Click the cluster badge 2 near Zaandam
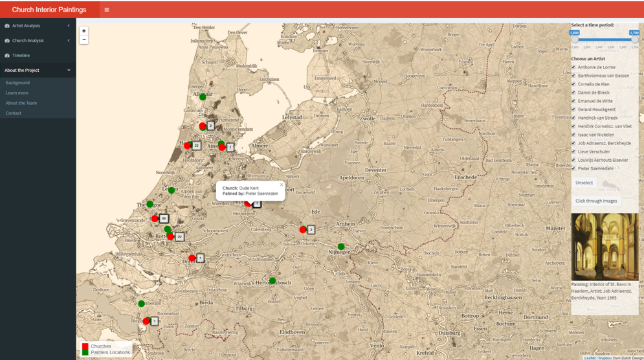Viewport: 644px width, 360px height. click(x=211, y=126)
